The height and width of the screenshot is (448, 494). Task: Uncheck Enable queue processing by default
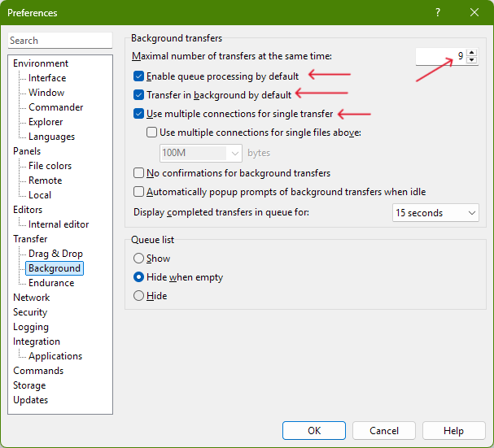click(139, 76)
